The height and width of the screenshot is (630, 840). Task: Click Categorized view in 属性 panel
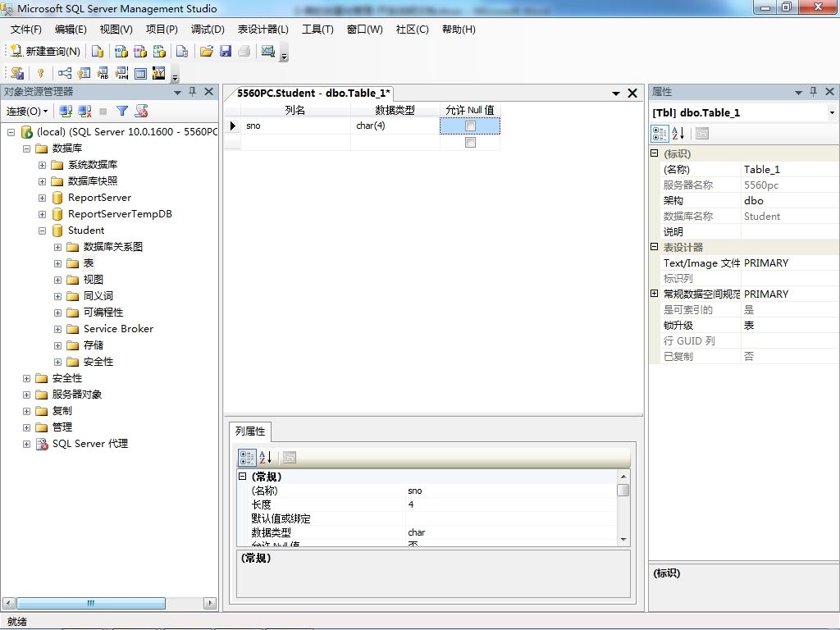[660, 134]
